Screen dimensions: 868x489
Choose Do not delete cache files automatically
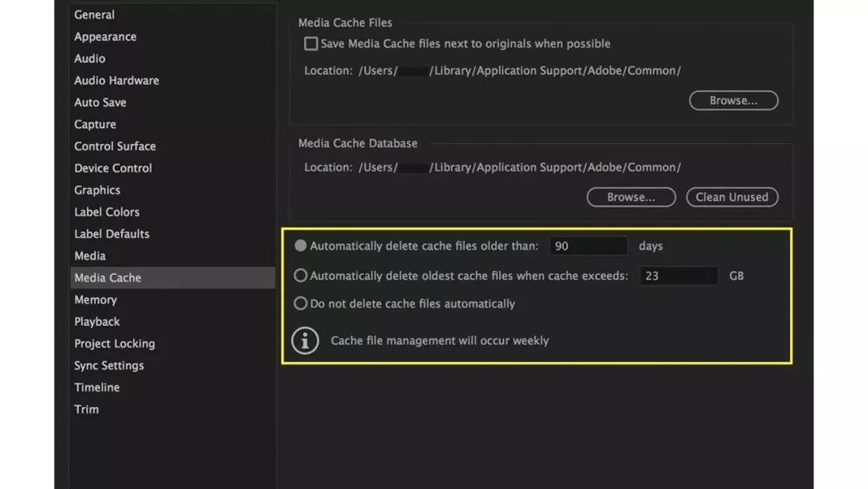(x=301, y=303)
